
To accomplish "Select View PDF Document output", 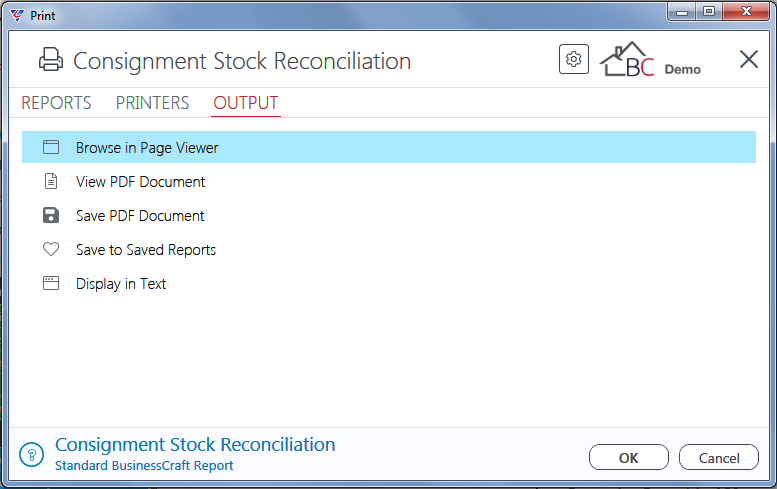I will [140, 182].
